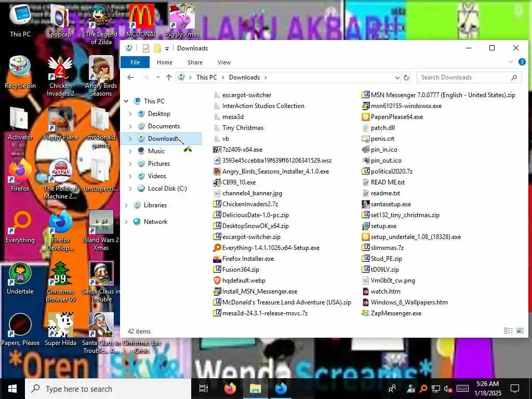Expand the ribbon with the chevron

tap(510, 62)
